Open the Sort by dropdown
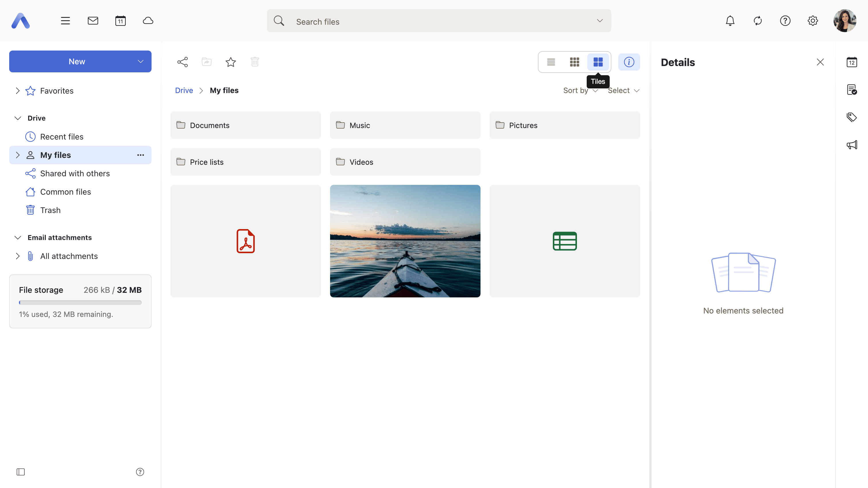This screenshot has height=488, width=868. 580,90
